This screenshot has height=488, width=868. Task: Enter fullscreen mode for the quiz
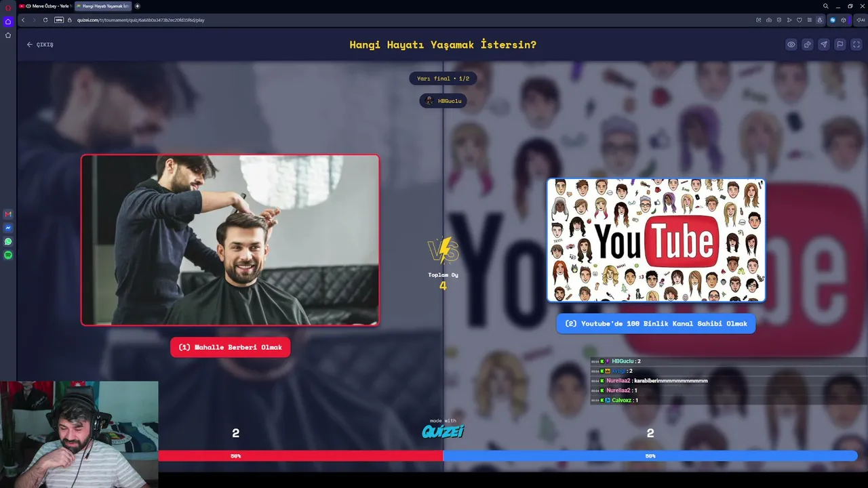pos(856,45)
